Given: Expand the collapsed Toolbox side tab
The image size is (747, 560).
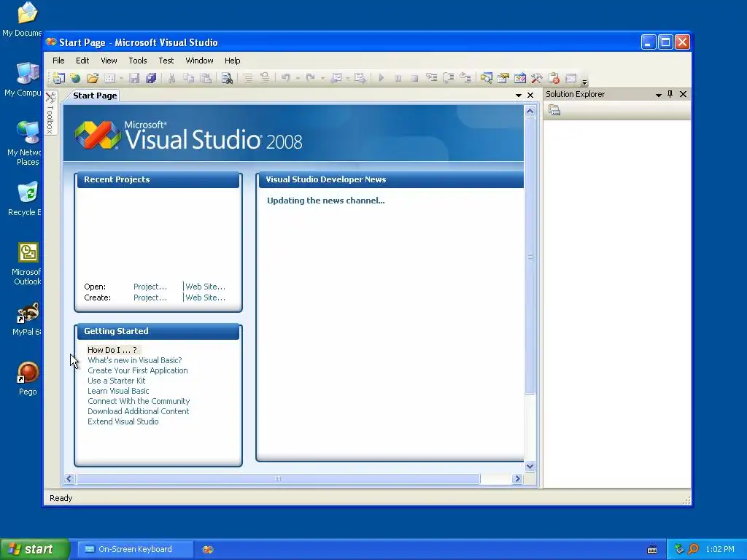Looking at the screenshot, I should click(x=50, y=113).
